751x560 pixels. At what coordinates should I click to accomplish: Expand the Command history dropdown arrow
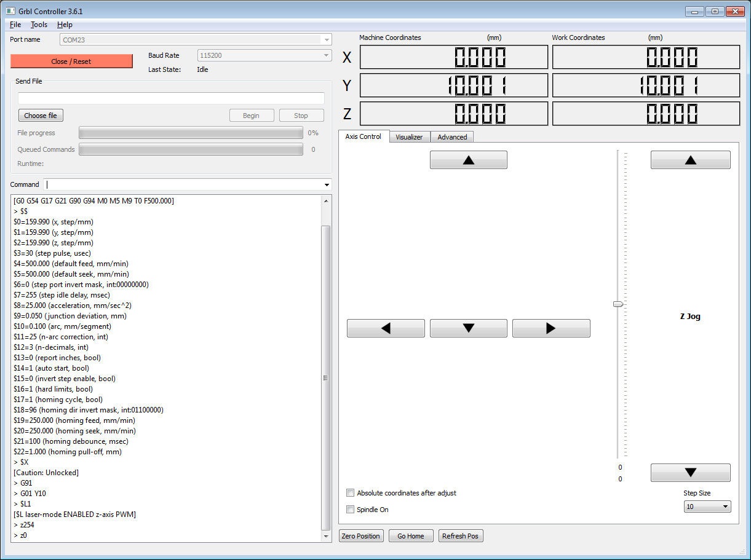(327, 184)
